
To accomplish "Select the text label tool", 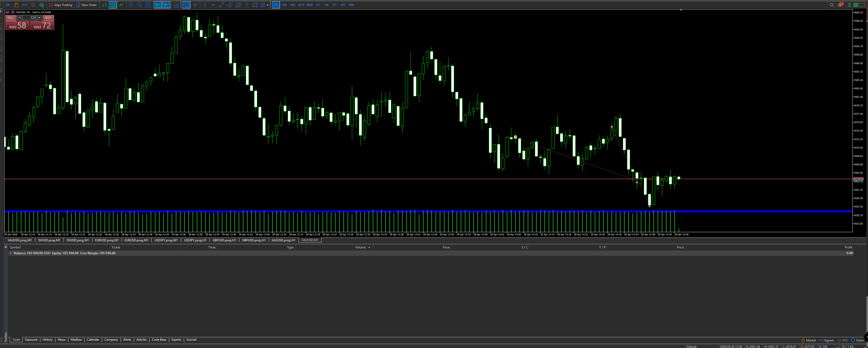I will (247, 5).
